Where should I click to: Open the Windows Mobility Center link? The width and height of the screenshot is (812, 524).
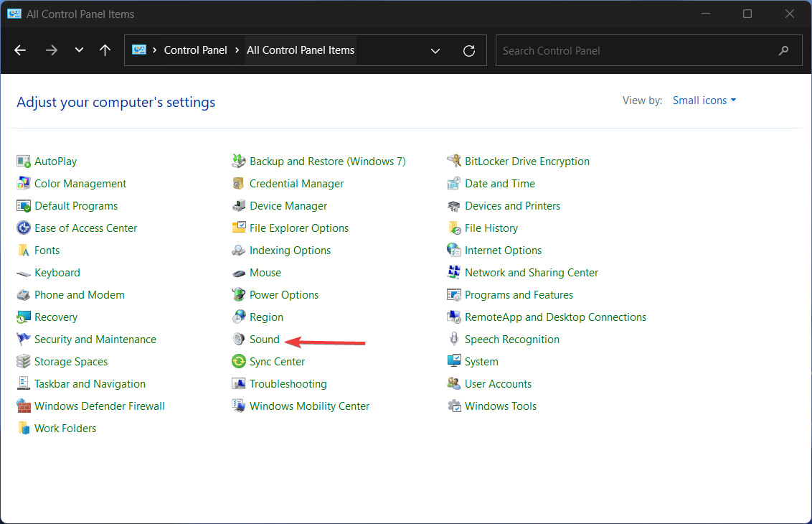[x=309, y=406]
